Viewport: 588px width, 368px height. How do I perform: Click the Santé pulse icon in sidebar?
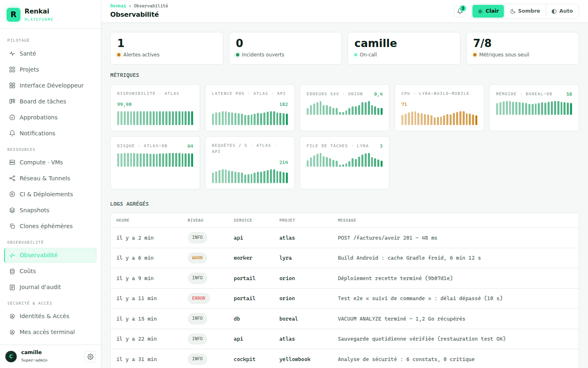(12, 54)
